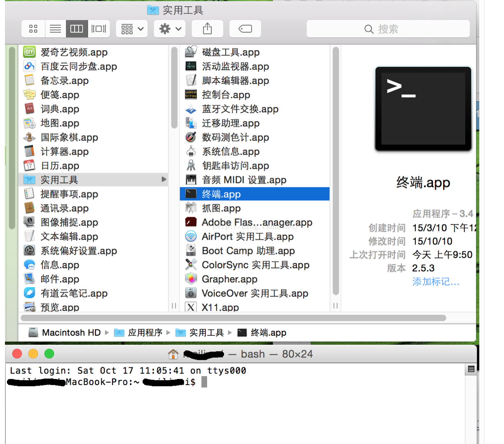
Task: Select the 音频 MIDI 设置.app icon
Action: tap(191, 180)
